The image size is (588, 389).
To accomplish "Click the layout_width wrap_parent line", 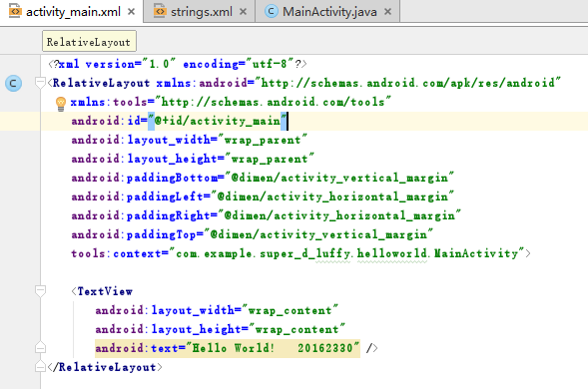I will click(x=190, y=141).
